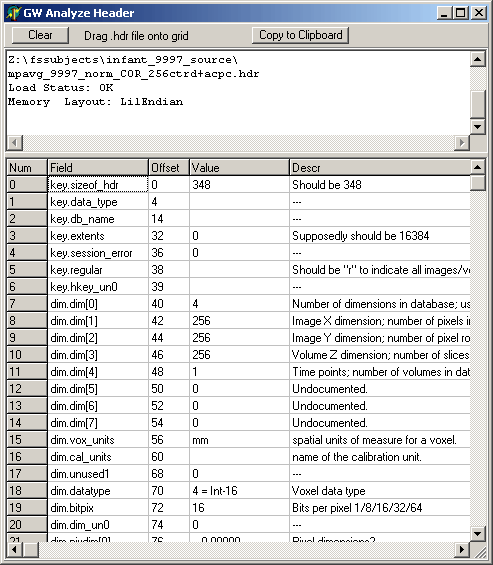Viewport: 493px width, 565px height.
Task: Select the key.hkey_un0 field cell
Action: coord(98,286)
